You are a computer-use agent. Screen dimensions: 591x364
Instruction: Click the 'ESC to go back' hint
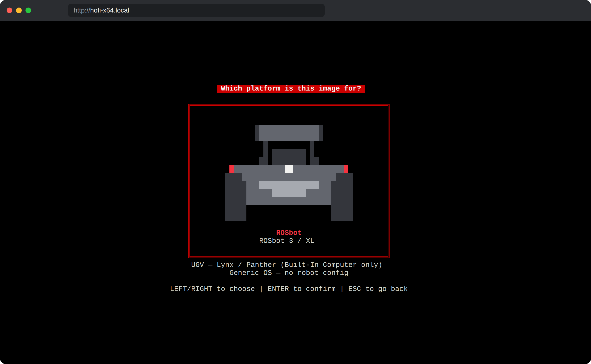[378, 289]
